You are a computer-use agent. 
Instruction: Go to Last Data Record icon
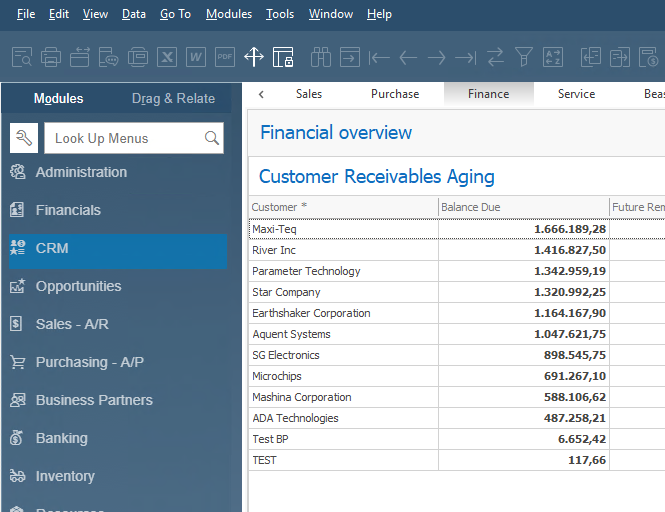tap(466, 57)
